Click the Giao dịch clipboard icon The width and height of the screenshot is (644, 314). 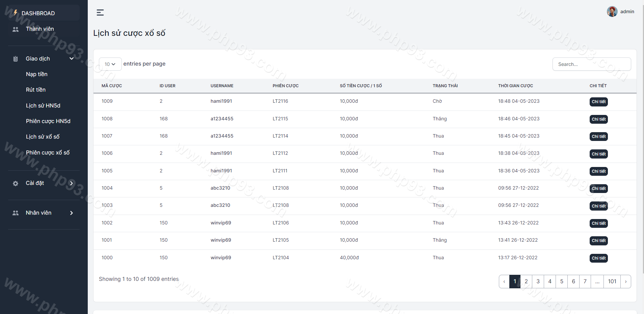(16, 59)
